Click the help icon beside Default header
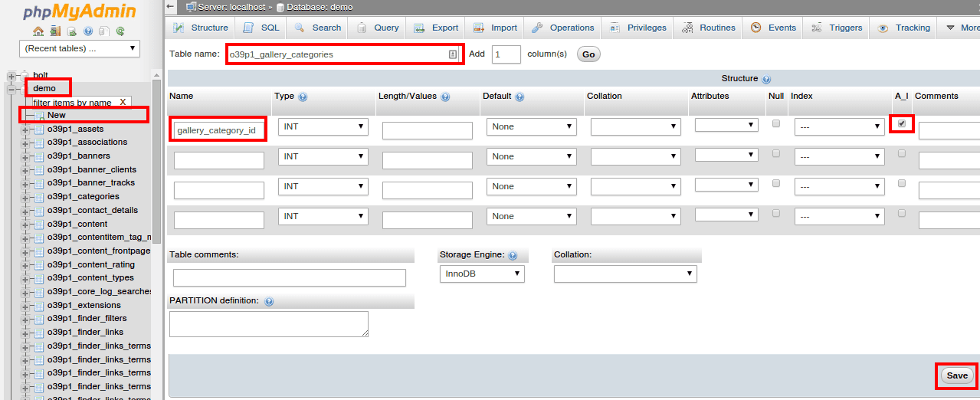The width and height of the screenshot is (980, 400). click(519, 97)
